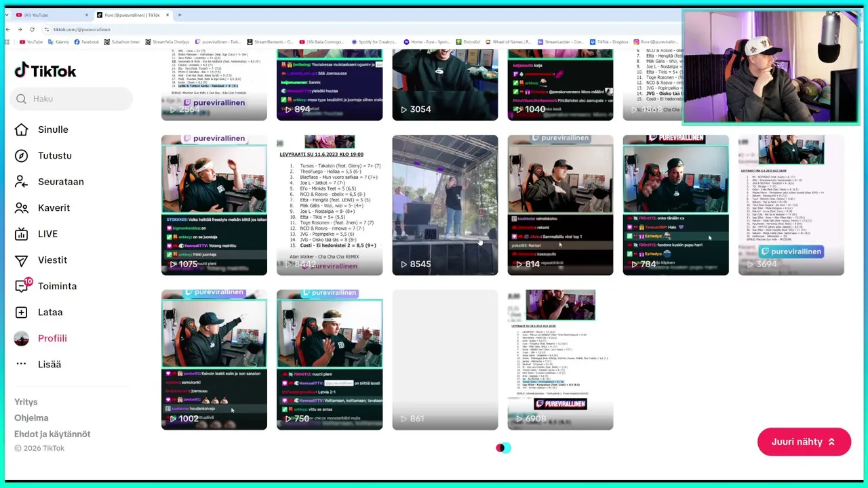Viewport: 868px width, 488px height.
Task: Click the TikTok logo
Action: (45, 70)
